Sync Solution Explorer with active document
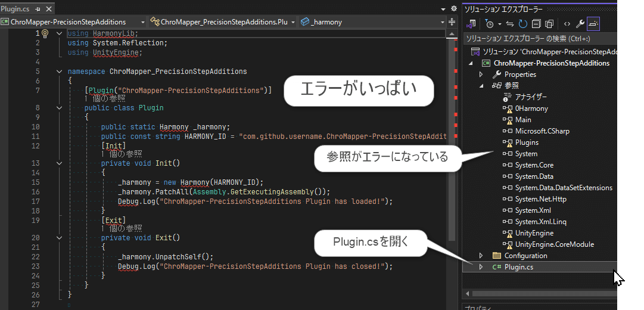This screenshot has height=310, width=644. point(510,24)
